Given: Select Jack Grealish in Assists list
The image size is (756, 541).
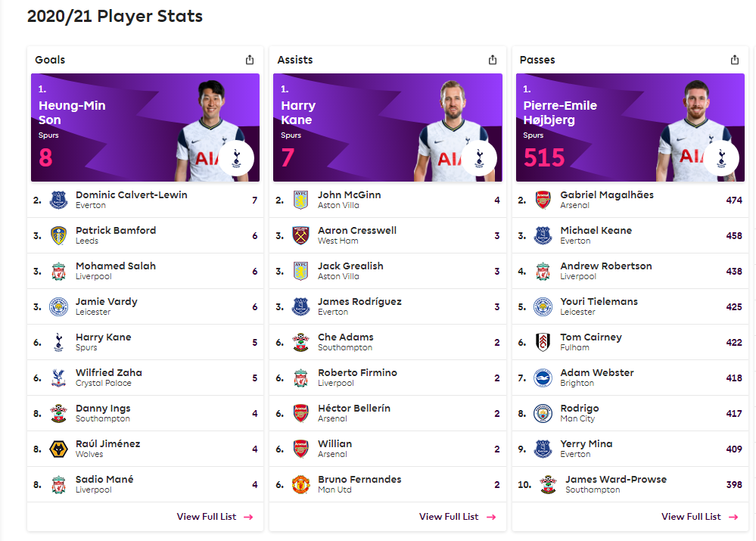Looking at the screenshot, I should coord(387,271).
